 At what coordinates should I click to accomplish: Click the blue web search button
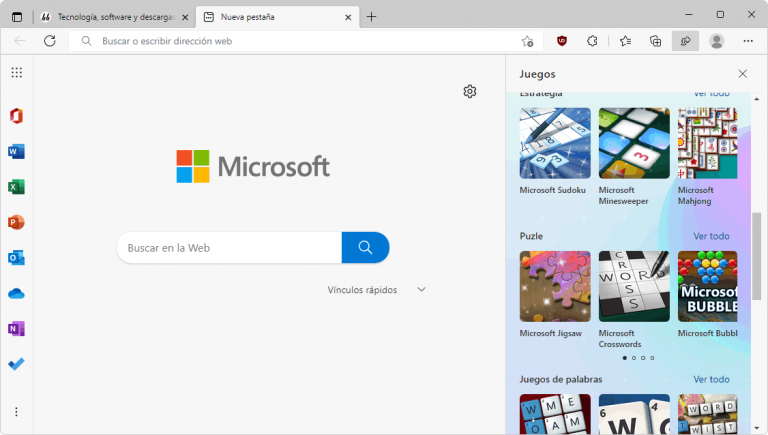[x=365, y=247]
